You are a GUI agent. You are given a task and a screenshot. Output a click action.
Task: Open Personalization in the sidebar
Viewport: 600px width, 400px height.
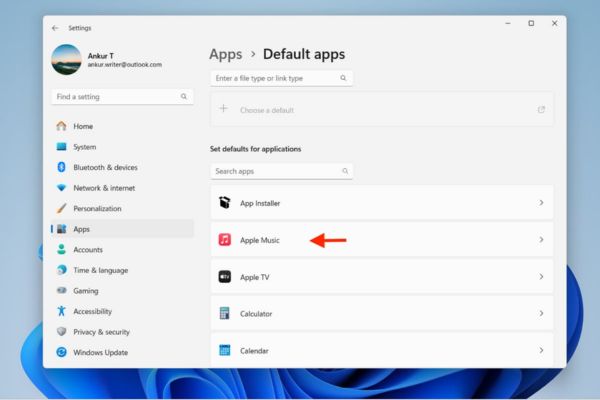[97, 208]
